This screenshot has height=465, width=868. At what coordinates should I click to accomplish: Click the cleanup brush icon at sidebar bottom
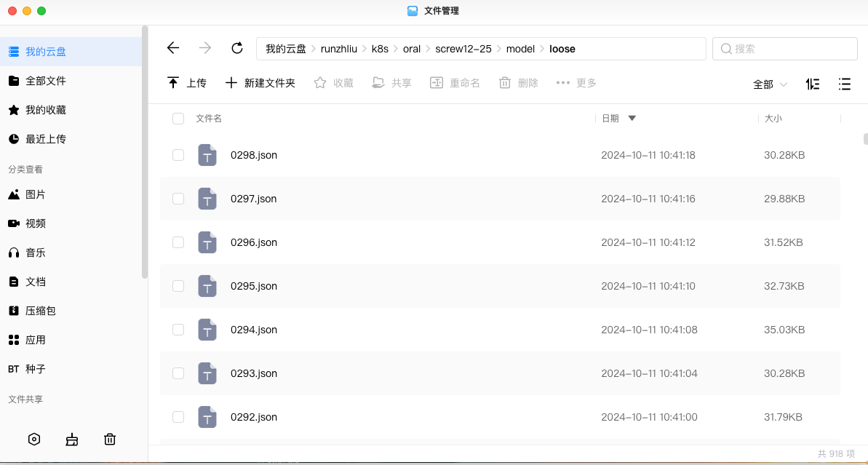click(x=72, y=440)
